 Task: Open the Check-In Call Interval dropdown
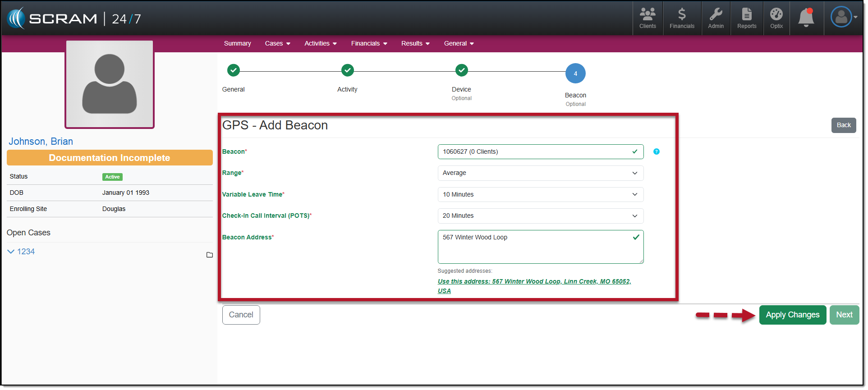(x=541, y=216)
